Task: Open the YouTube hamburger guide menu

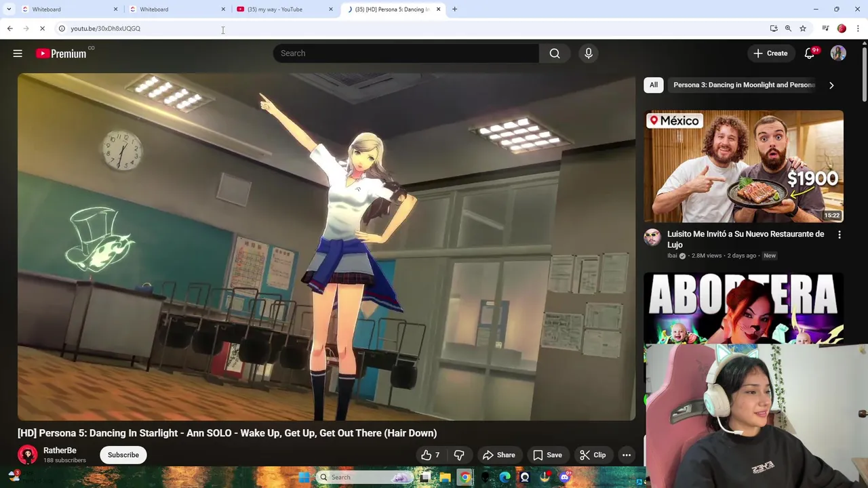Action: [18, 54]
